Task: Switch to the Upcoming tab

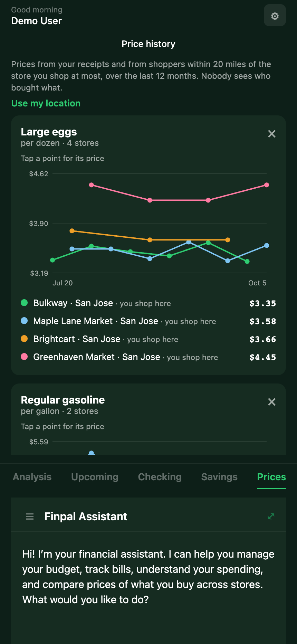Action: (x=95, y=477)
